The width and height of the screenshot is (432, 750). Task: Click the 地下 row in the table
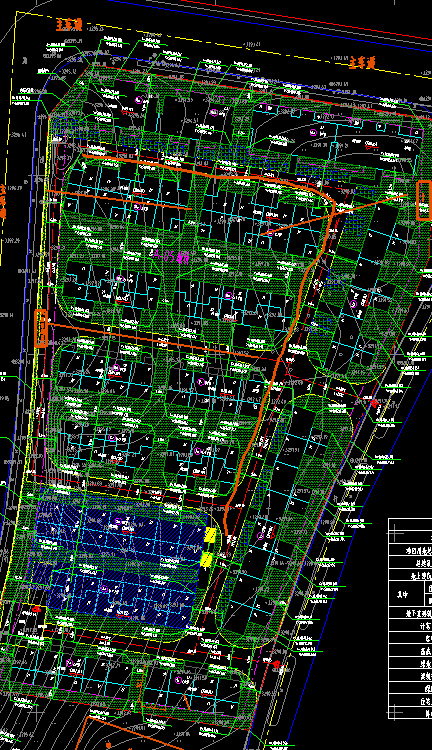pos(410,613)
